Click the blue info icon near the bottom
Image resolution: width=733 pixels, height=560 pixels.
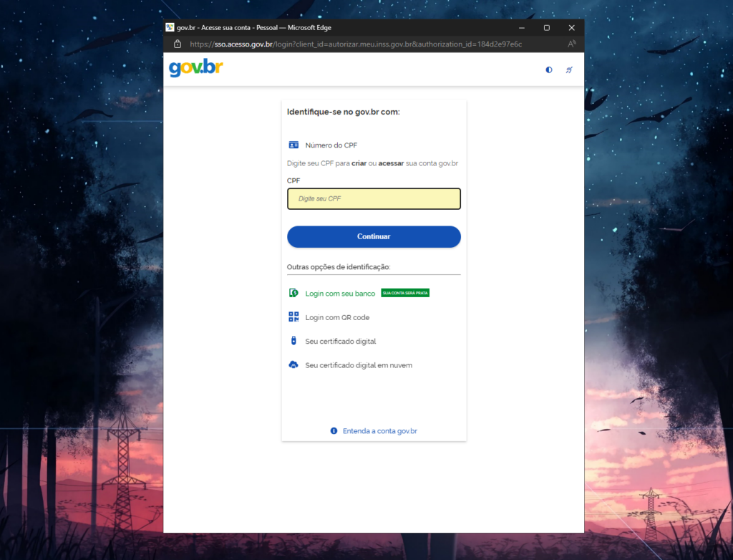[334, 431]
